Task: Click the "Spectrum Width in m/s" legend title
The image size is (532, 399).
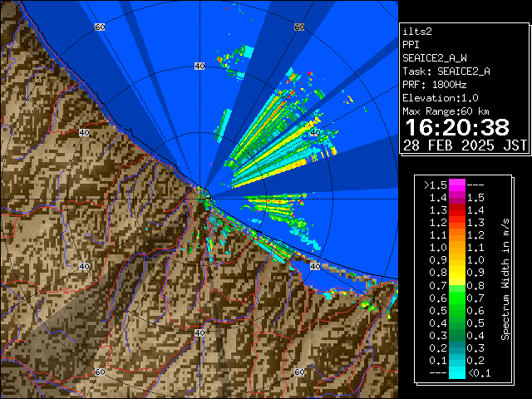Action: pos(505,279)
